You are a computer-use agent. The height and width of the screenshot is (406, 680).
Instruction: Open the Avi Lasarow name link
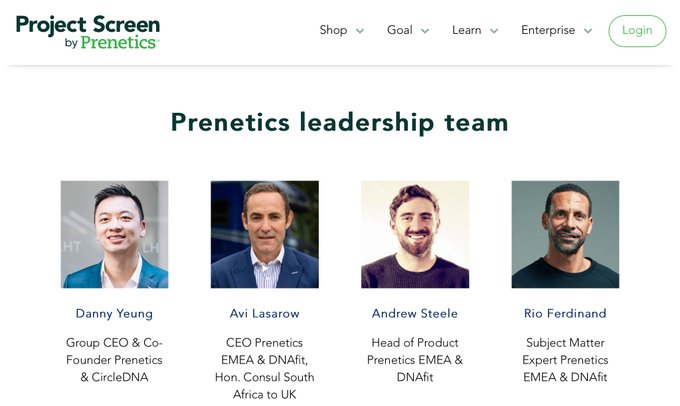[x=265, y=313]
